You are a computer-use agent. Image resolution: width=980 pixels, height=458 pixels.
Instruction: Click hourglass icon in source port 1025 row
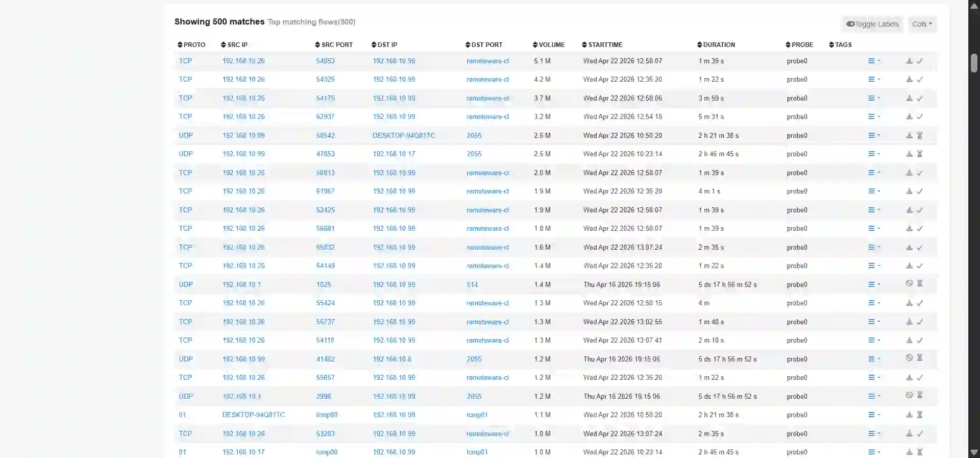pyautogui.click(x=920, y=283)
